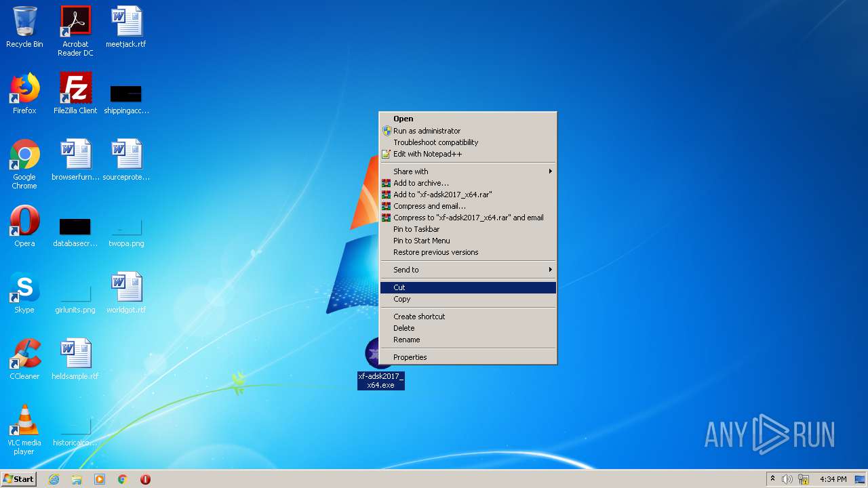
Task: Click the network tray icon
Action: point(804,479)
